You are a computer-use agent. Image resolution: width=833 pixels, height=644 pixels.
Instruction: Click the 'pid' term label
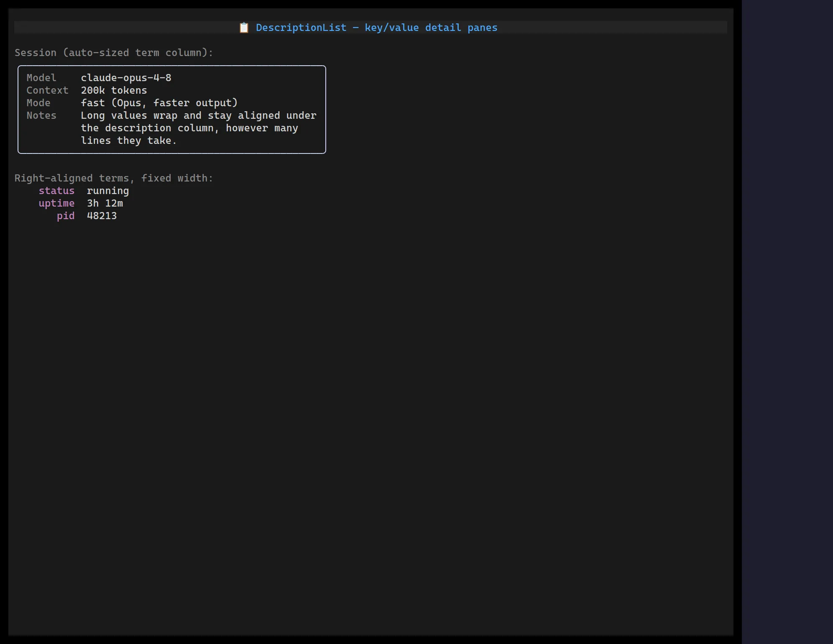coord(66,216)
